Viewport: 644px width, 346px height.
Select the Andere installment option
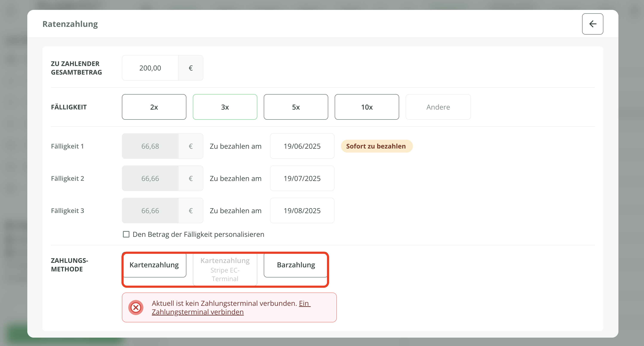point(438,107)
